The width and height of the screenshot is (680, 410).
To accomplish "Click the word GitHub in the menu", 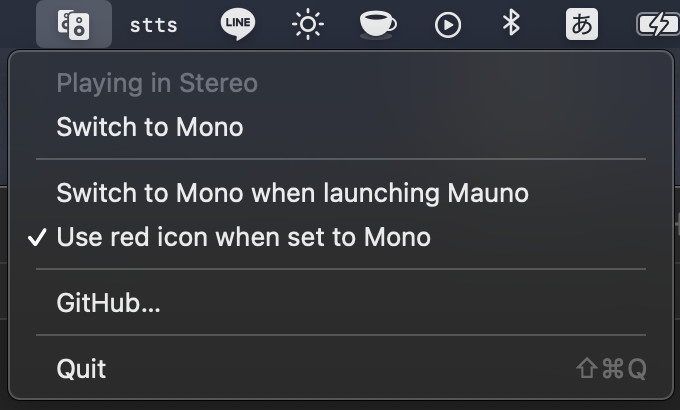I will pos(103,303).
